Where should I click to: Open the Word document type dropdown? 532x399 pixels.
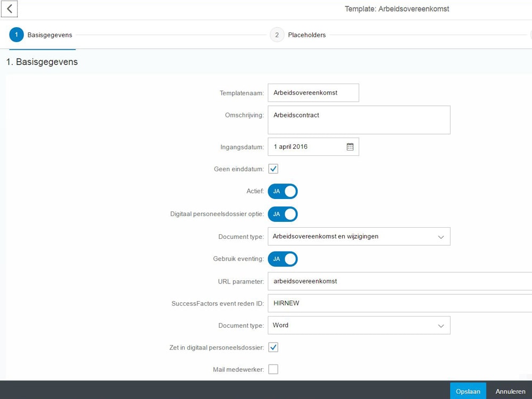[x=359, y=326]
